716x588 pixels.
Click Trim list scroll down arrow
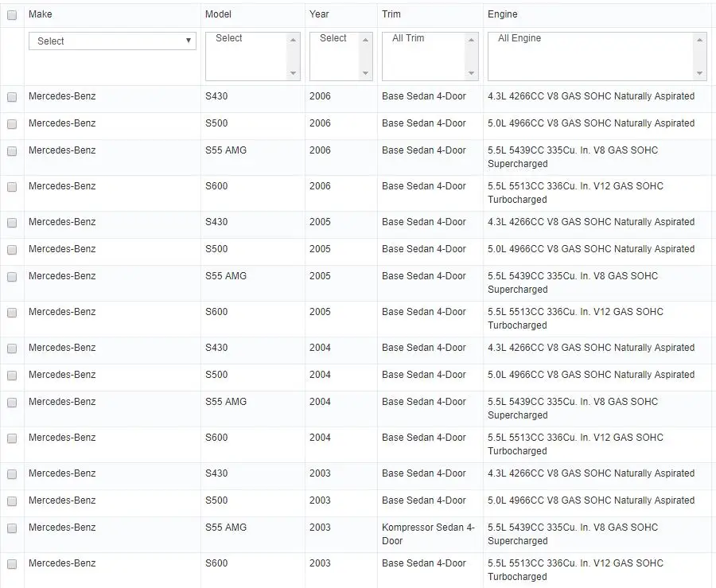pyautogui.click(x=471, y=73)
